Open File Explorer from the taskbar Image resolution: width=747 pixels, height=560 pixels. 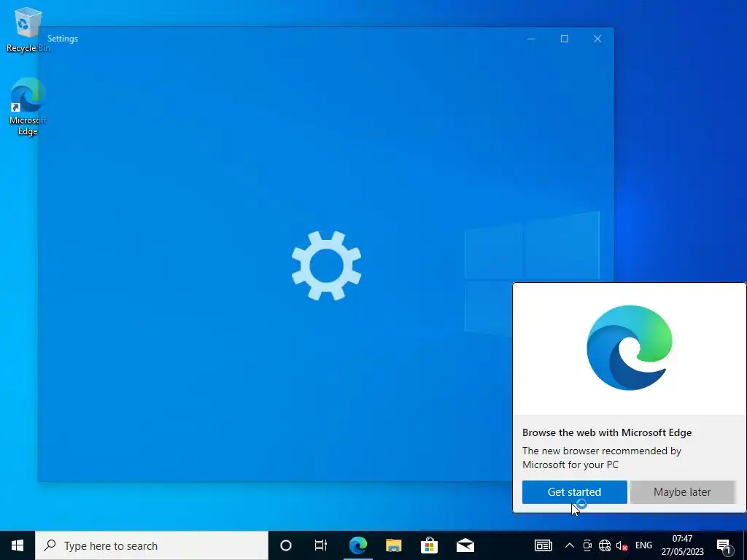393,545
